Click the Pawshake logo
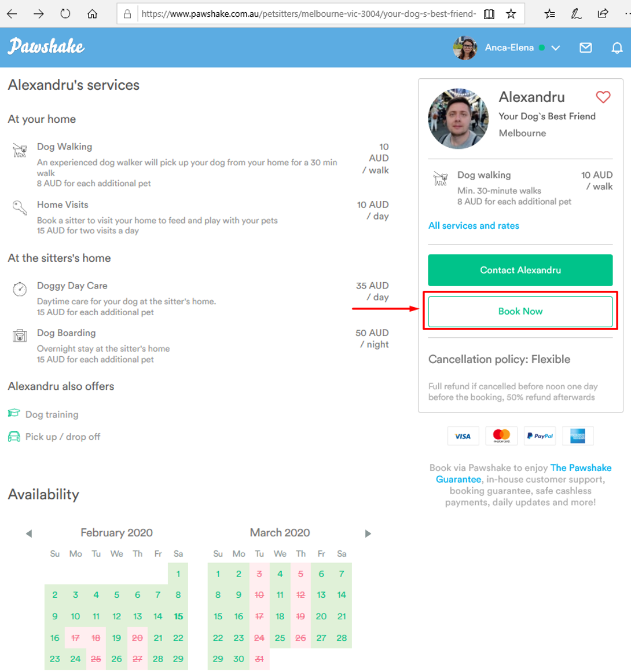Image resolution: width=631 pixels, height=672 pixels. pyautogui.click(x=46, y=46)
